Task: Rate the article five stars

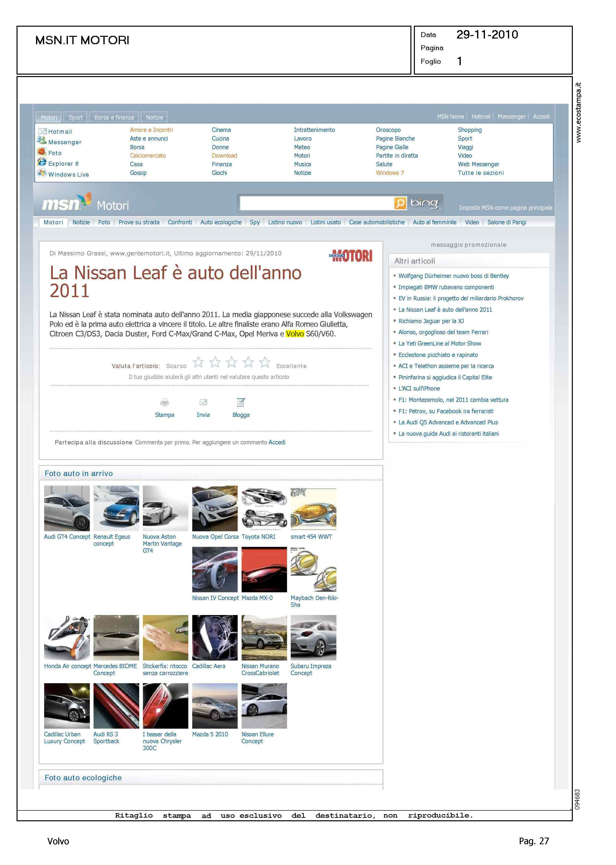Action: [x=265, y=362]
